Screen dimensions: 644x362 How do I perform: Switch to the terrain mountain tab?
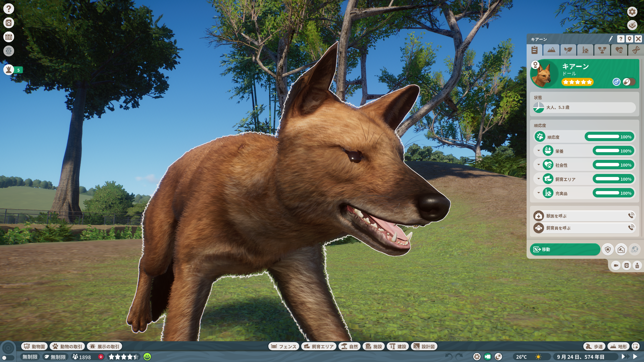pyautogui.click(x=551, y=50)
